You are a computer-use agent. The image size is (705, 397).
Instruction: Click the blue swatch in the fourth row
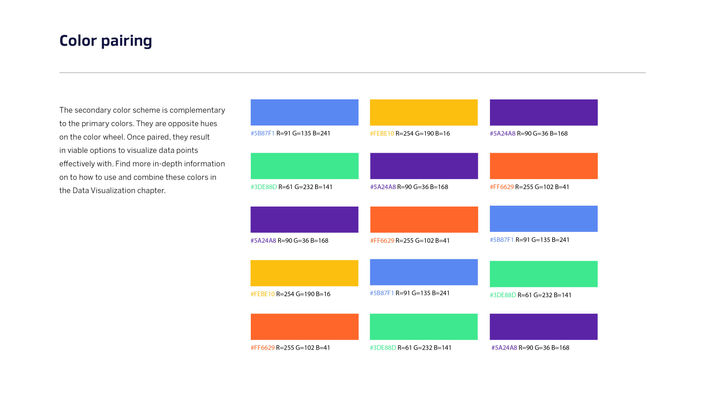(x=424, y=272)
